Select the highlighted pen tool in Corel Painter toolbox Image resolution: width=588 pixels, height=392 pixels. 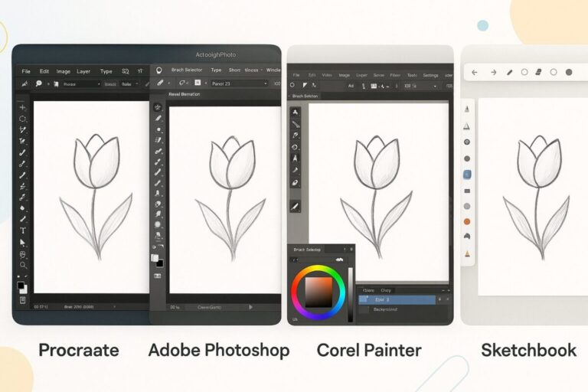pos(295,158)
